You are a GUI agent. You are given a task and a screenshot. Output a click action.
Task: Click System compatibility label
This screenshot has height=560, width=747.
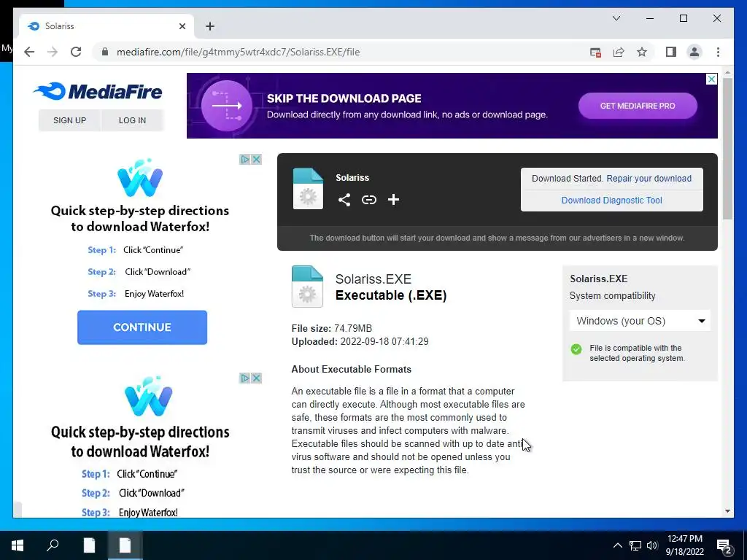tap(612, 296)
